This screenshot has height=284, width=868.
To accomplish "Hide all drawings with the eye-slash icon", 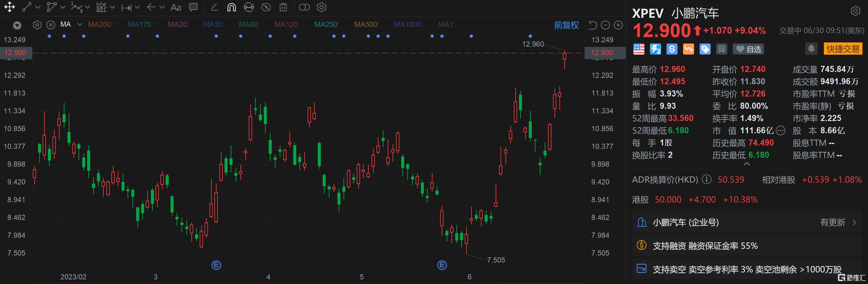I will click(x=266, y=7).
